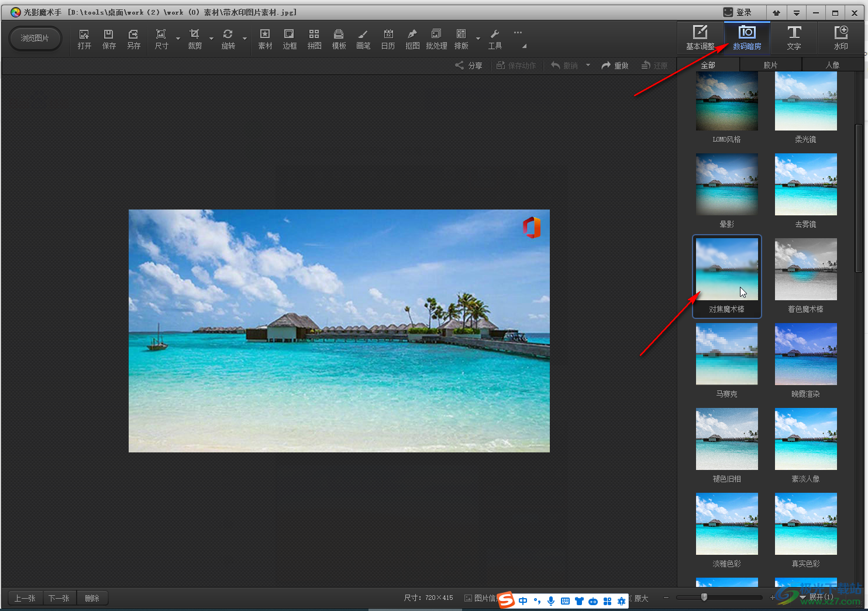The width and height of the screenshot is (868, 611).
Task: Undo with the 撤销 button
Action: 564,66
